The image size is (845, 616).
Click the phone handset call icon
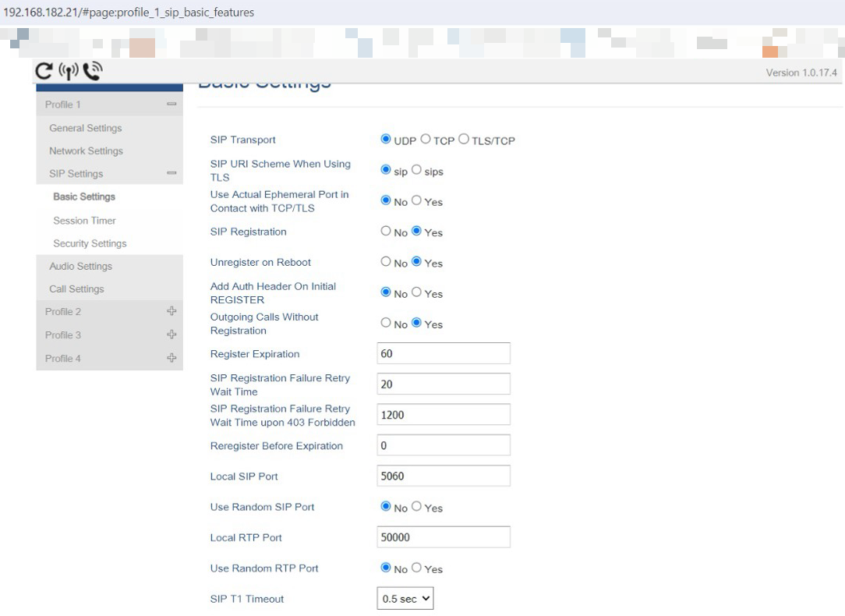click(x=93, y=72)
